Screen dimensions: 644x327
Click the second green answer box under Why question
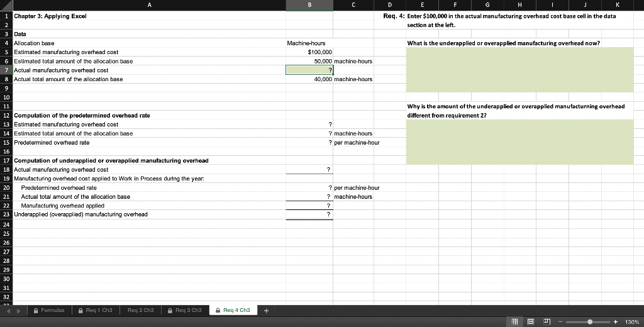[519, 142]
